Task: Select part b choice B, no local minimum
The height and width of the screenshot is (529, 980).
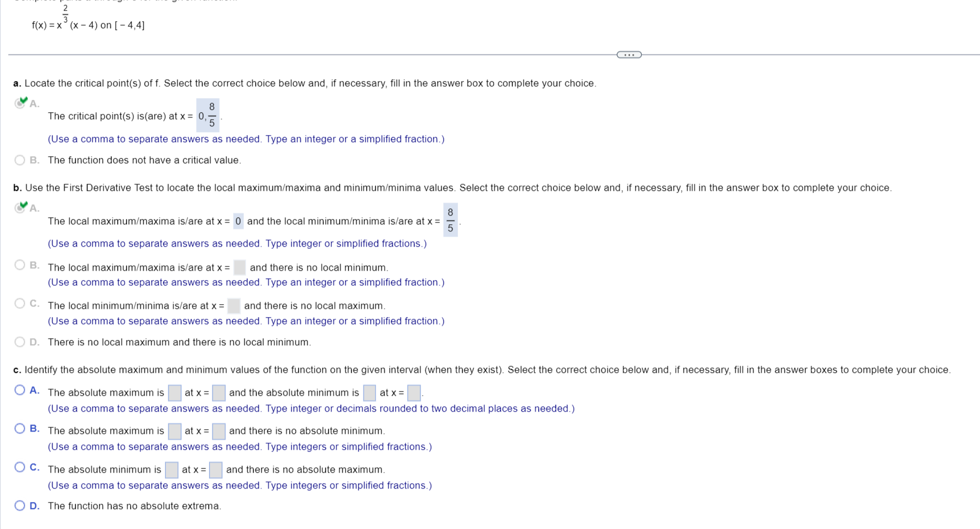Action: pos(20,265)
